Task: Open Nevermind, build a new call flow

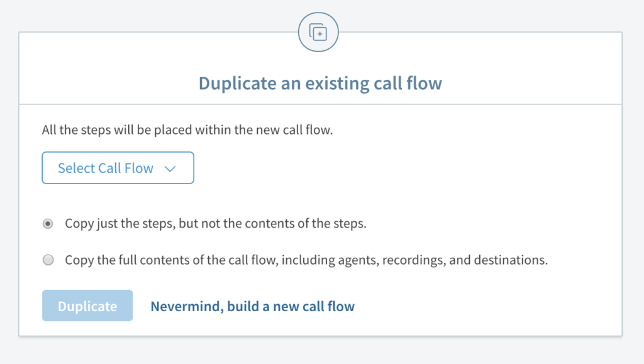Action: tap(252, 306)
